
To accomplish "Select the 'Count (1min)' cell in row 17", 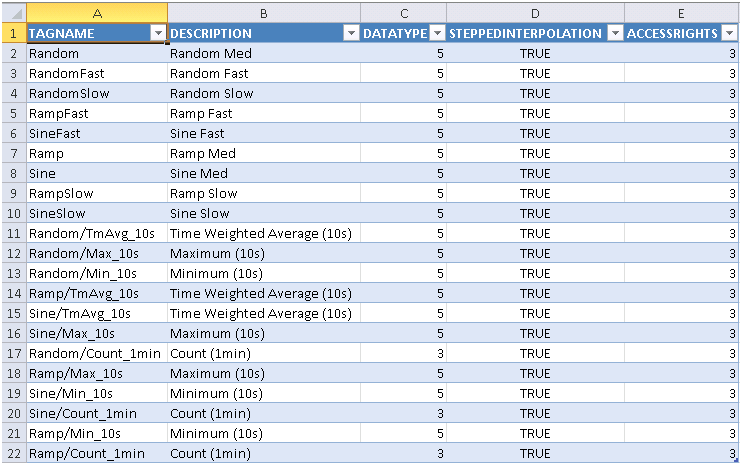I will (263, 353).
